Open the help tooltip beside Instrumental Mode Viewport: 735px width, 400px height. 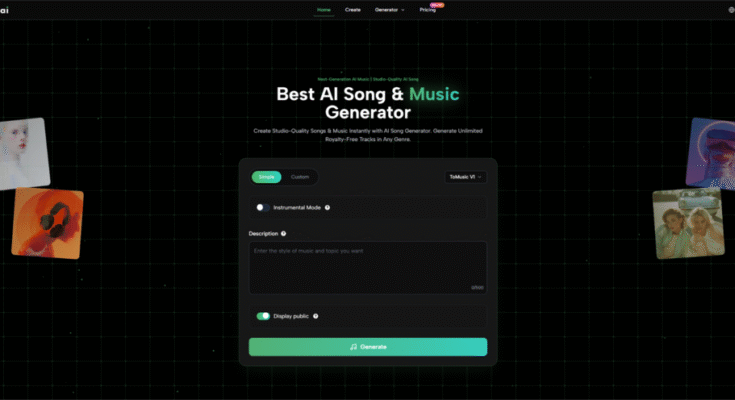(x=327, y=207)
